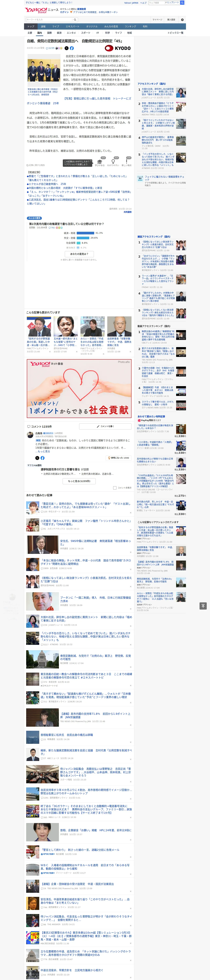This screenshot has height=980, width=210.
Task: Click the ログイン link
Action: click(x=64, y=12)
